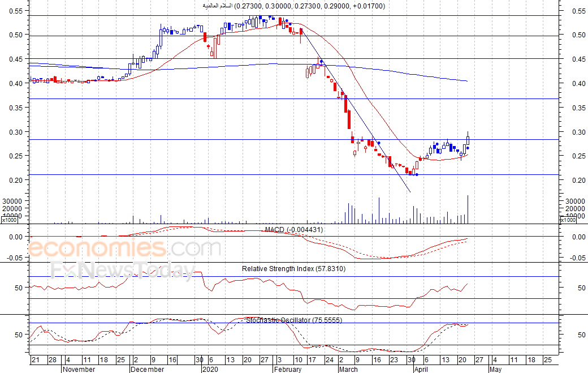The width and height of the screenshot is (588, 373).
Task: Click the "13" date label above April
Action: pyautogui.click(x=446, y=360)
